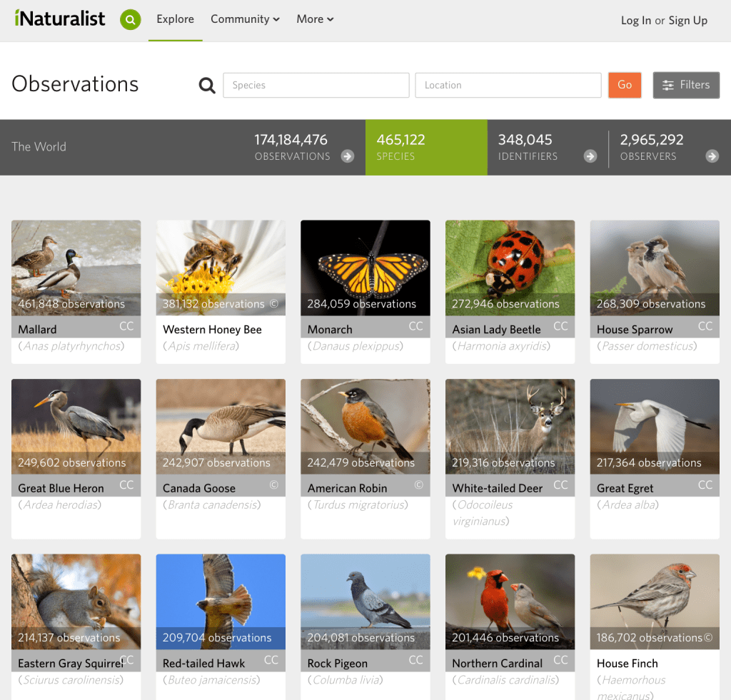Viewport: 731px width, 700px height.
Task: Click the magnifier icon beside the Species field
Action: tap(207, 85)
